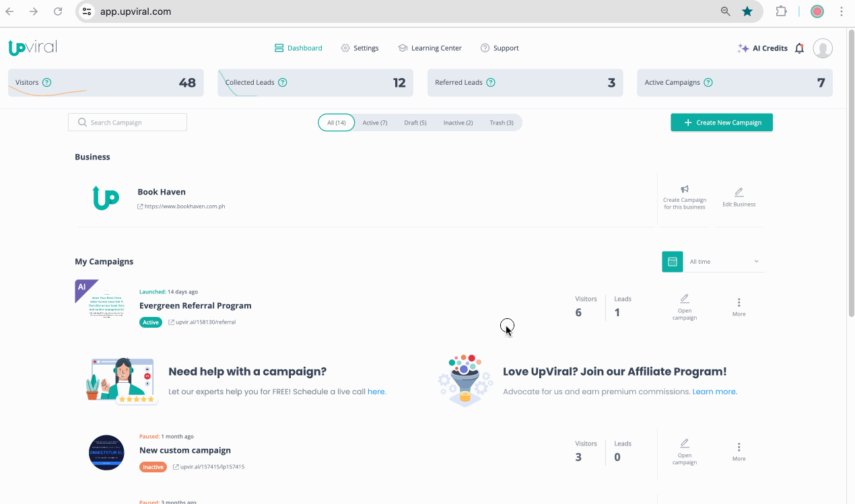This screenshot has width=855, height=504.
Task: Click New custom campaign title
Action: [185, 450]
